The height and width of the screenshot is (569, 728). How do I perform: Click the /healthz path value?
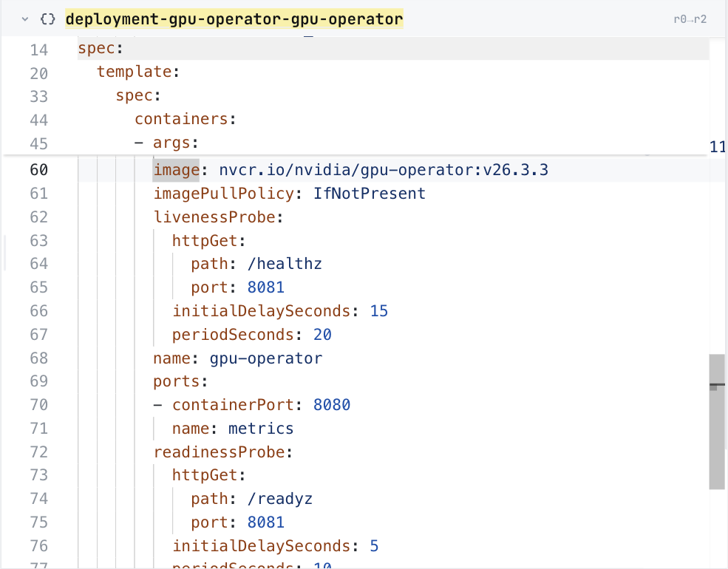point(284,264)
